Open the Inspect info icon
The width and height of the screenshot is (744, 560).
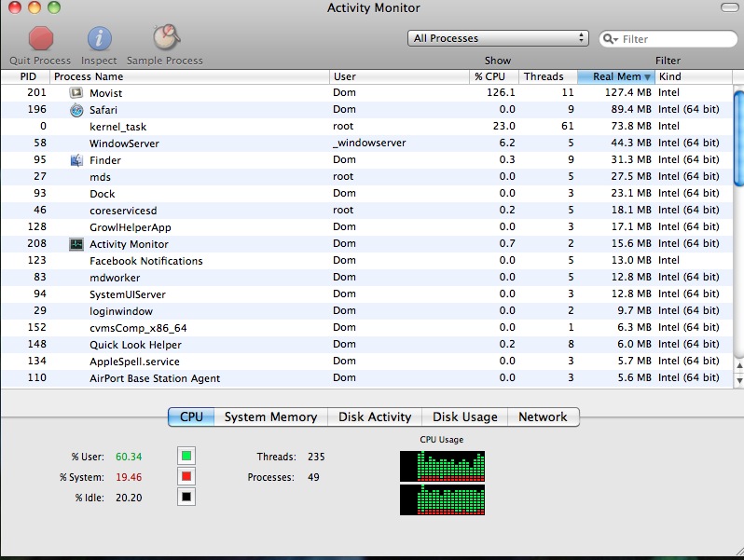99,39
